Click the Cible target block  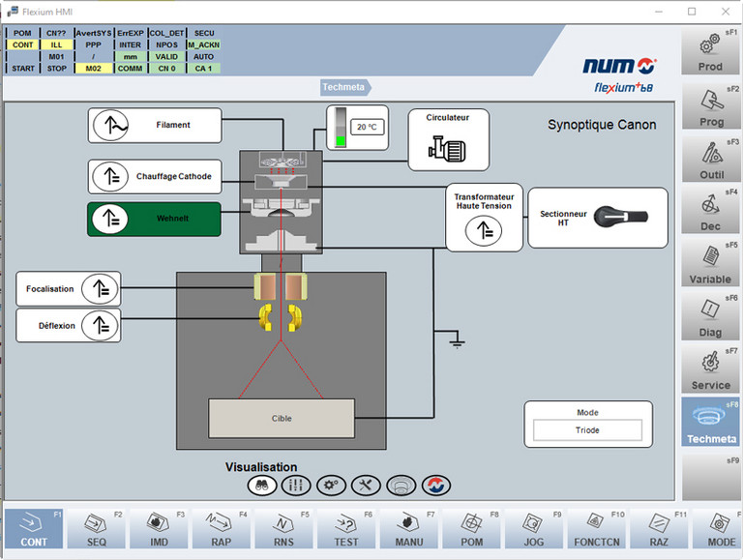tap(281, 418)
